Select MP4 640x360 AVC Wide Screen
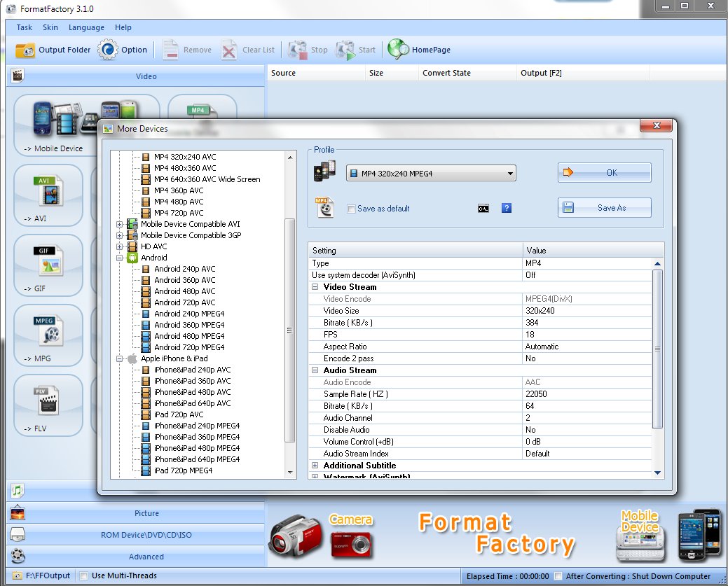This screenshot has height=586, width=728. pos(207,179)
